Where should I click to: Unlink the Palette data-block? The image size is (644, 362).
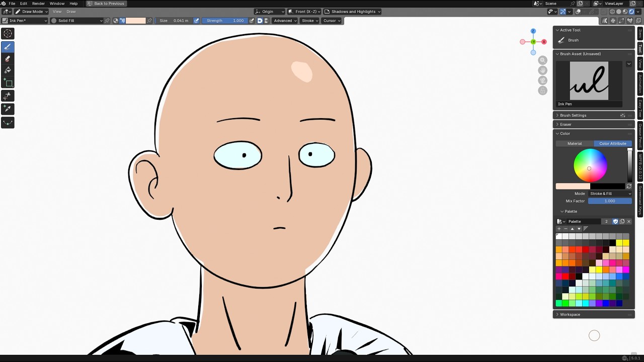click(x=628, y=221)
